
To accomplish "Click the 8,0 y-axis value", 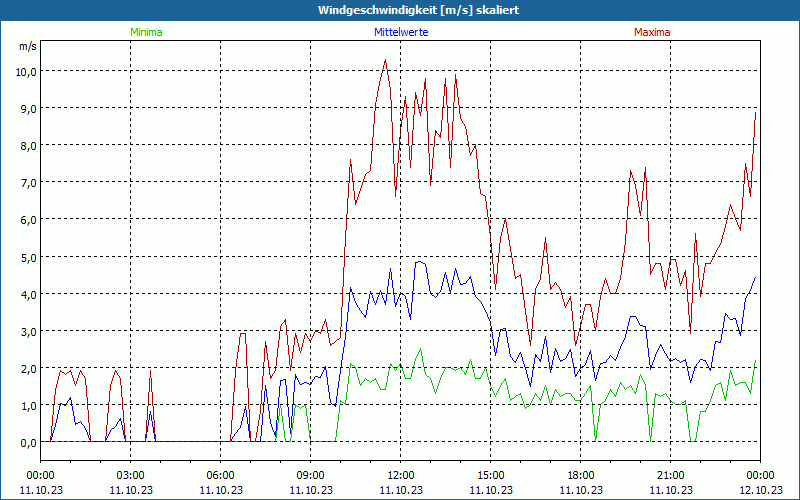I will click(x=28, y=146).
